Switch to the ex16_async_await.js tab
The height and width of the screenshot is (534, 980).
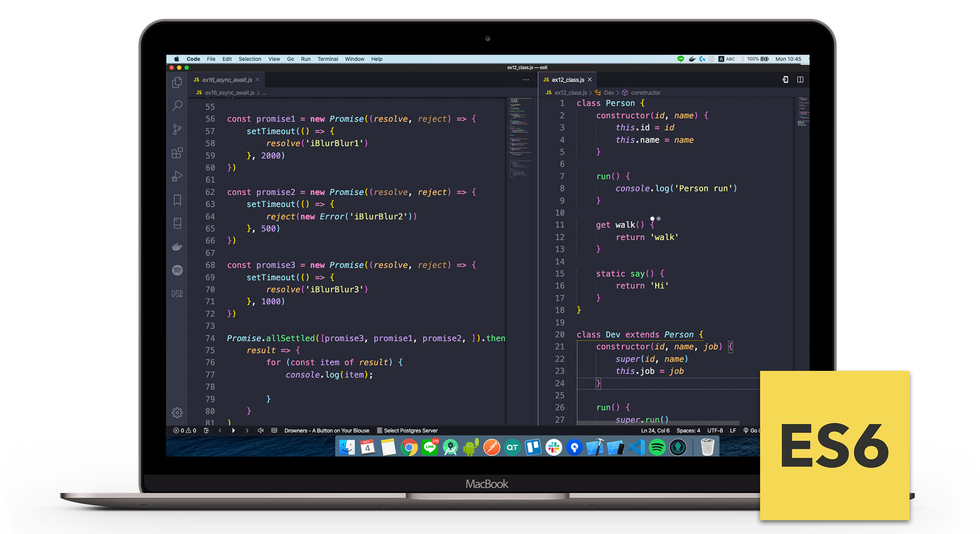click(227, 80)
